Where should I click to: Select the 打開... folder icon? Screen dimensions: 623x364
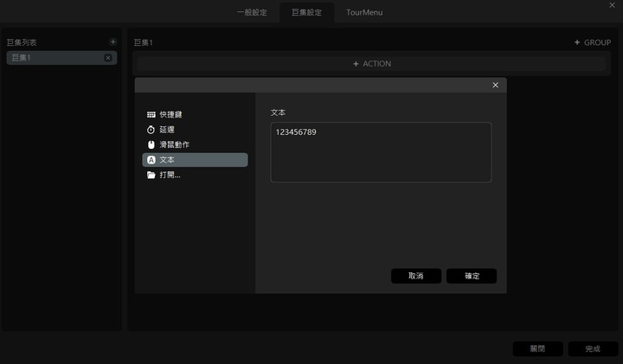click(151, 175)
